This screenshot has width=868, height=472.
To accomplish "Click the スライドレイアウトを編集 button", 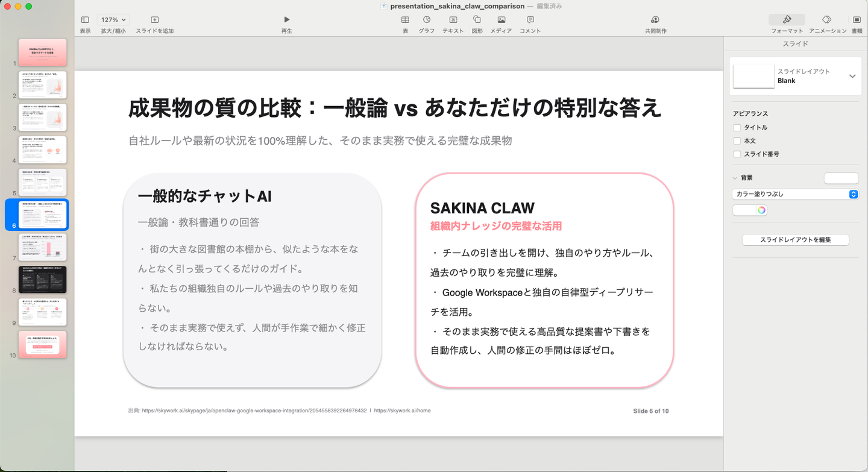I will 795,240.
